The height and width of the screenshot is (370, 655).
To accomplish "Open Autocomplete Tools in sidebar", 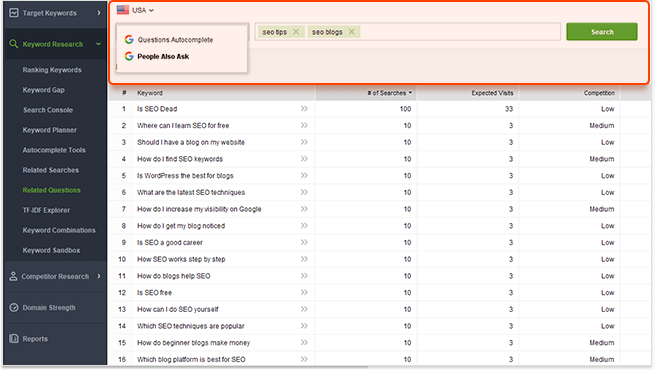I will (x=54, y=150).
